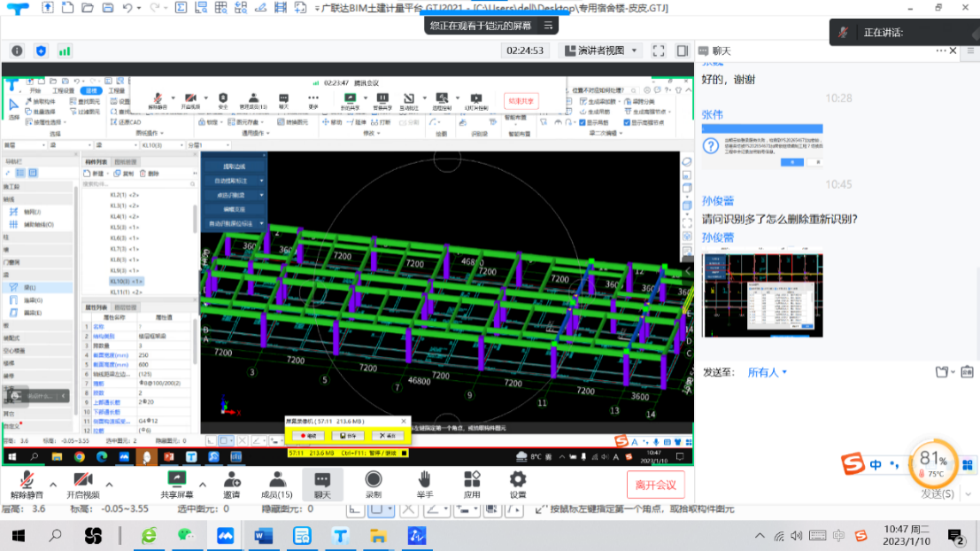Click the meeting info icon
Screen dimensions: 980x551
(x=16, y=50)
